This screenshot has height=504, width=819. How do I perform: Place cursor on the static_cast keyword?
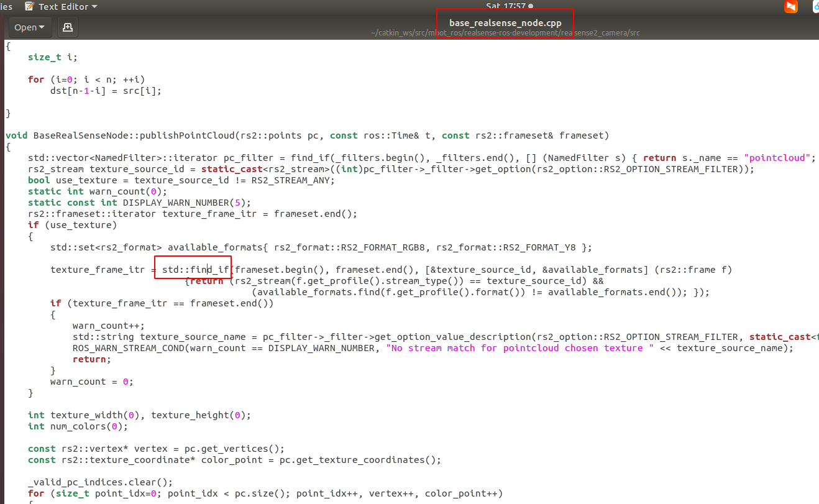231,168
